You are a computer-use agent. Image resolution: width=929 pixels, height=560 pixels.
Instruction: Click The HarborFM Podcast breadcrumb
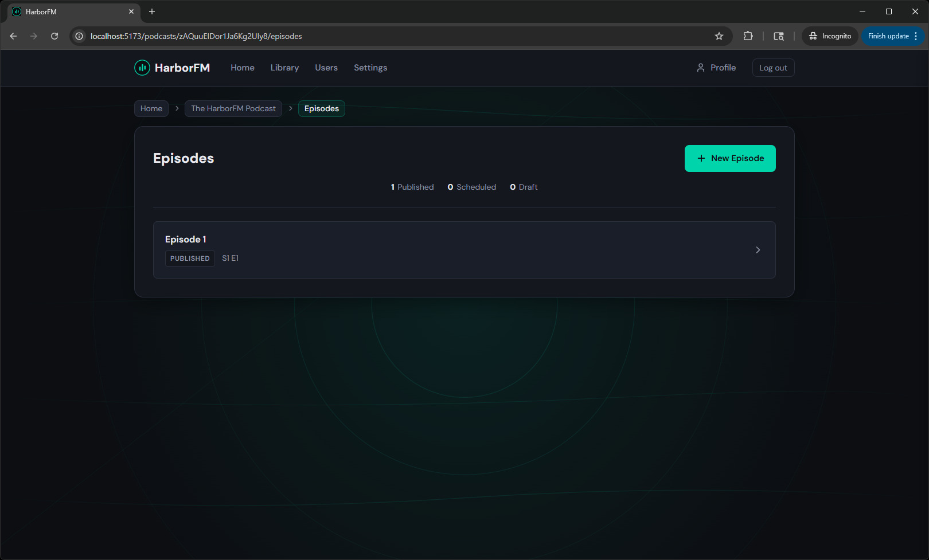click(x=233, y=108)
